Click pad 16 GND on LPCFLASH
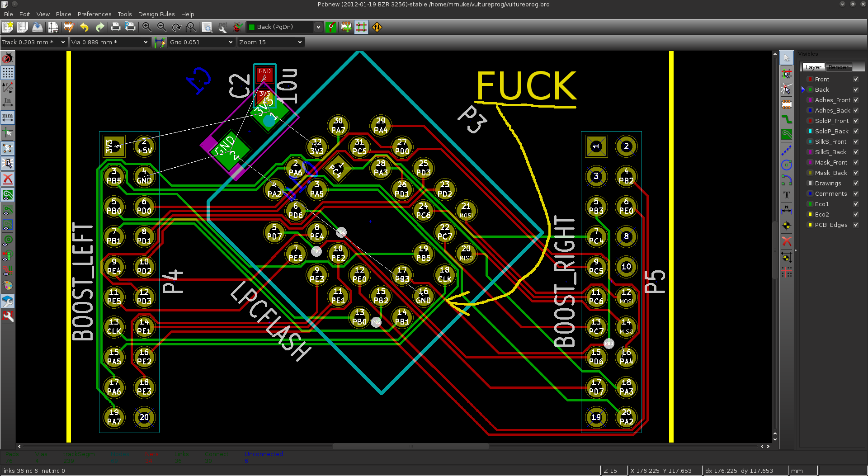 click(x=423, y=296)
